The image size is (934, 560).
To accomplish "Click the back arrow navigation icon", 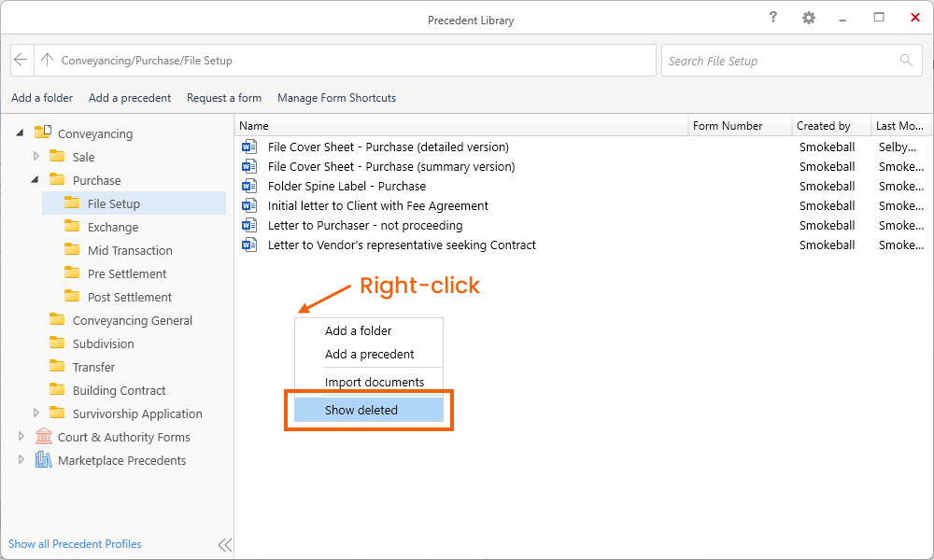I will click(x=21, y=61).
